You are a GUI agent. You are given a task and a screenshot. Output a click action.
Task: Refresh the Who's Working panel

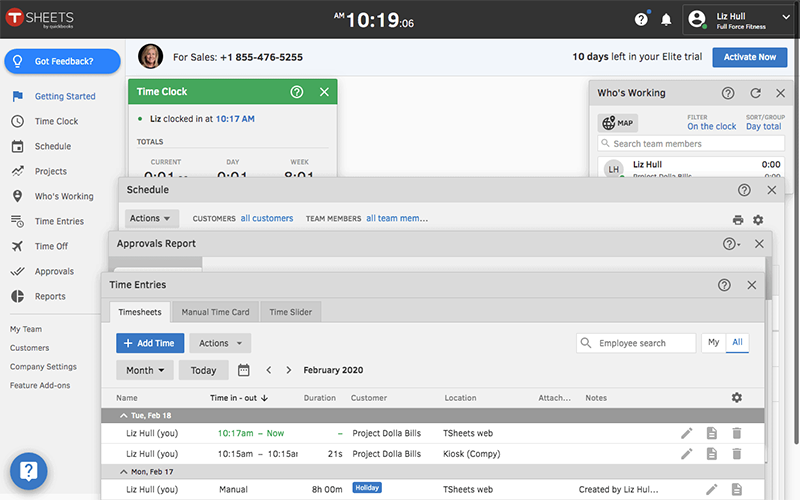756,93
